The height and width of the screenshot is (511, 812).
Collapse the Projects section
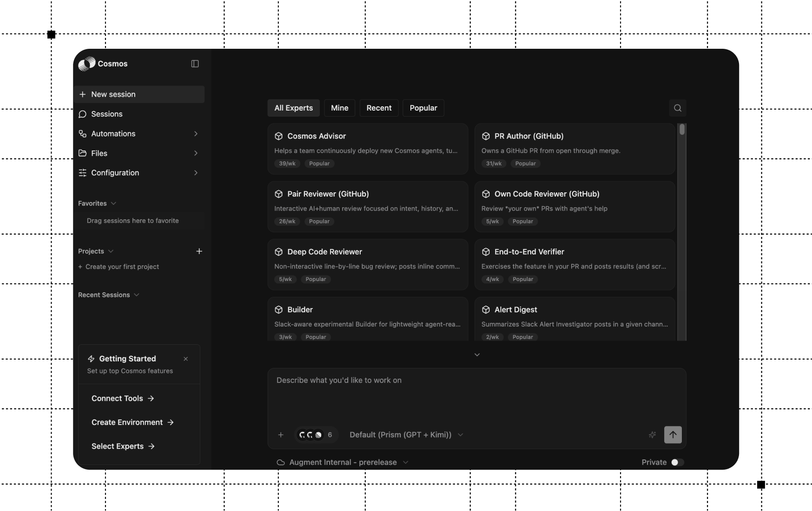pyautogui.click(x=111, y=251)
